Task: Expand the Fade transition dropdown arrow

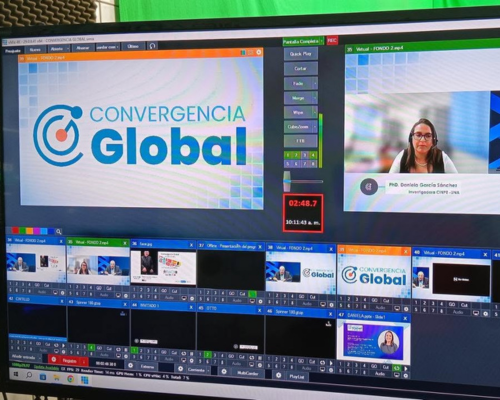Action: tap(315, 83)
